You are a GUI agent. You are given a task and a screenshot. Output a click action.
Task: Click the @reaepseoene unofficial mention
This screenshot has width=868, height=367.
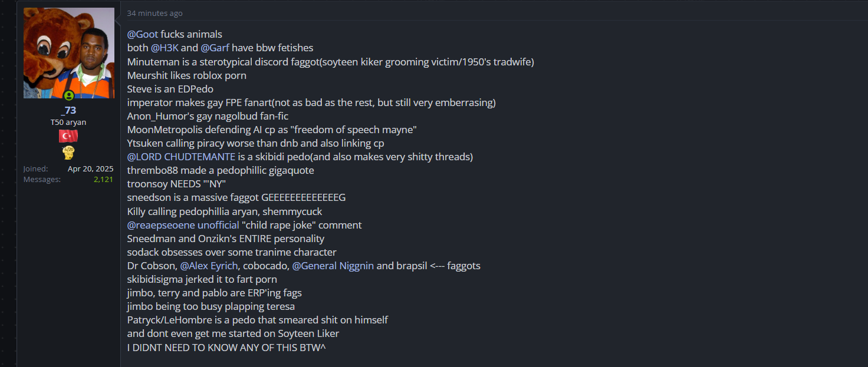click(183, 225)
